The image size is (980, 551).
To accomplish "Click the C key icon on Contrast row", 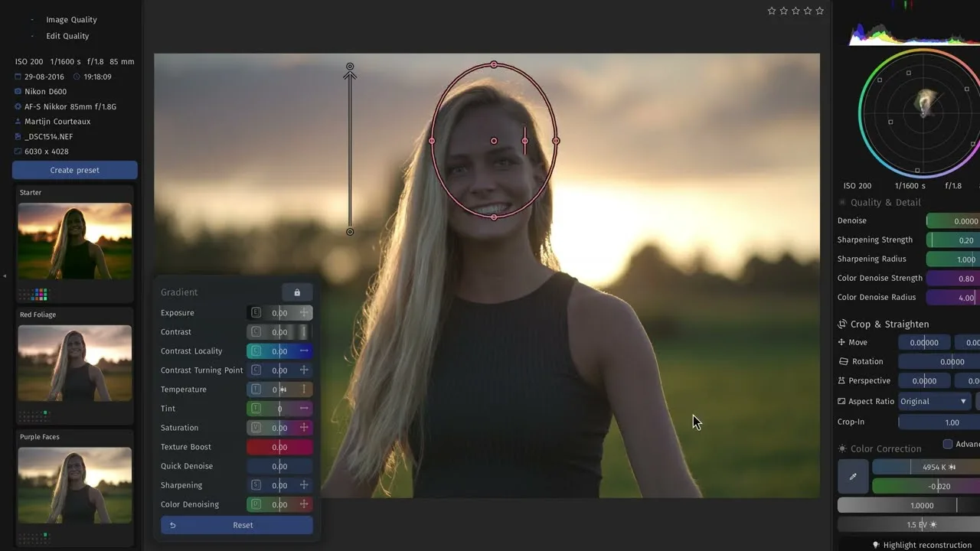I will tap(256, 332).
